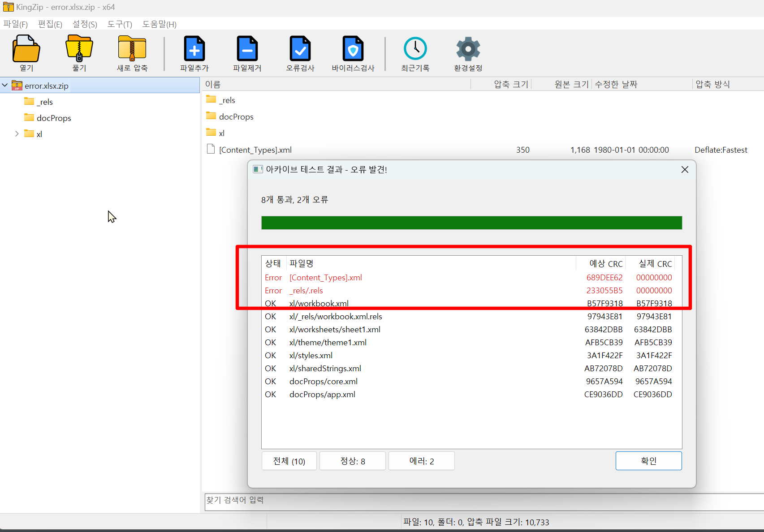Click the green test progress bar
The height and width of the screenshot is (532, 764).
click(471, 223)
